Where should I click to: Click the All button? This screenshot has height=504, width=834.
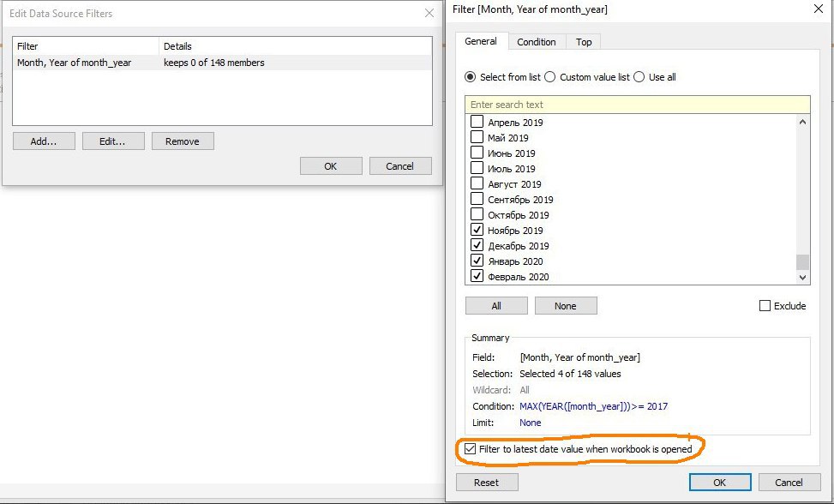click(496, 306)
